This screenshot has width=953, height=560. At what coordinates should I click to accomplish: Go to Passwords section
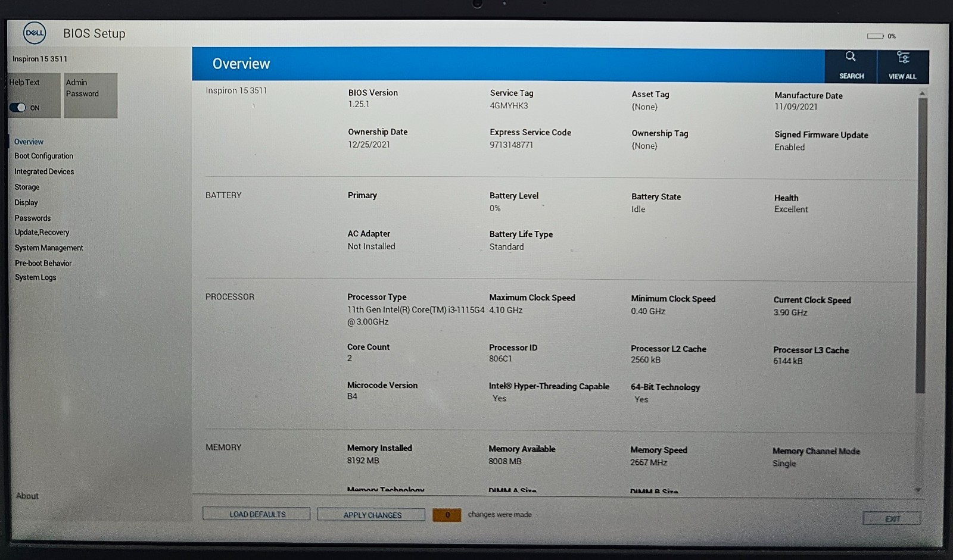33,218
